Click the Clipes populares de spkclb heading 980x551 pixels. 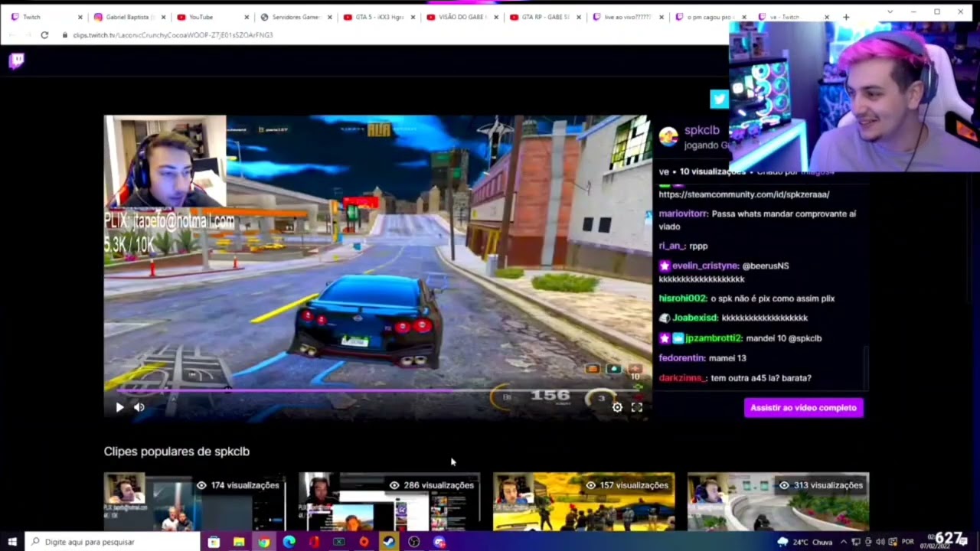tap(177, 452)
